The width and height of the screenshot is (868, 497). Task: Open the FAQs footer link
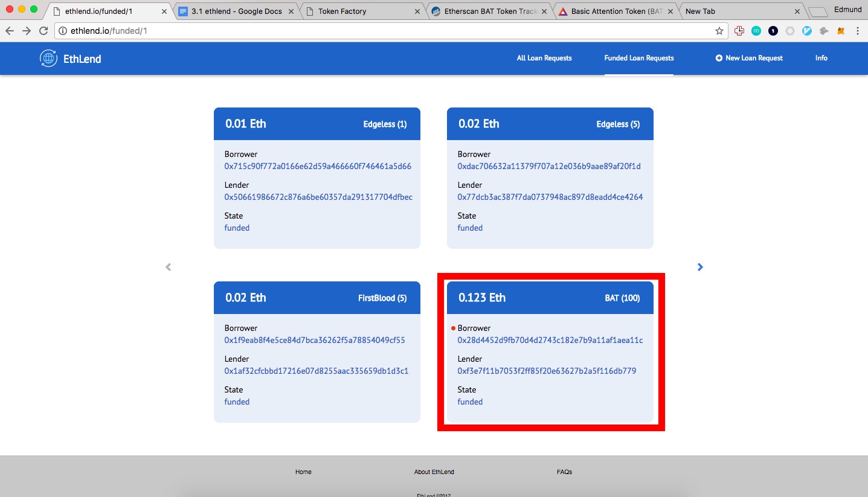point(564,472)
